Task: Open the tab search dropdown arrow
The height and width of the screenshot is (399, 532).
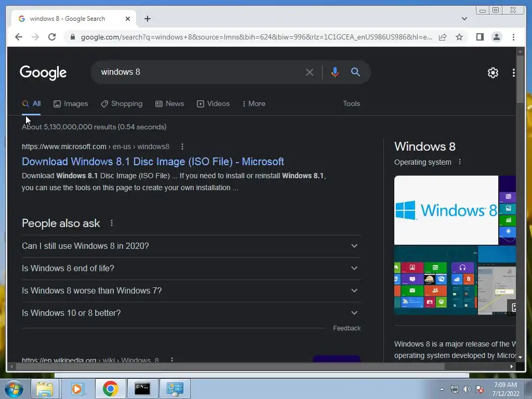Action: pyautogui.click(x=464, y=19)
